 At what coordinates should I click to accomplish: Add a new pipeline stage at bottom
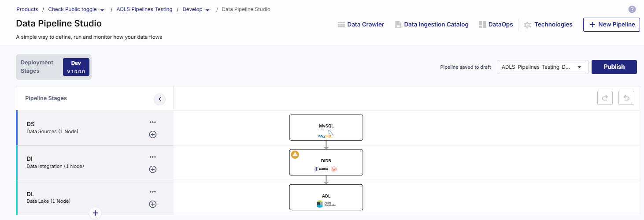[95, 213]
